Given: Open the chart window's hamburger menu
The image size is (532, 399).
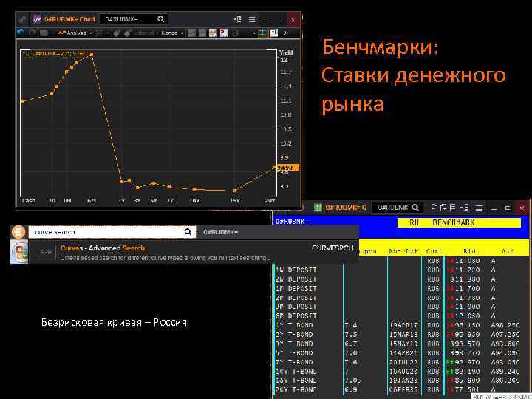Looking at the screenshot, I should point(252,20).
